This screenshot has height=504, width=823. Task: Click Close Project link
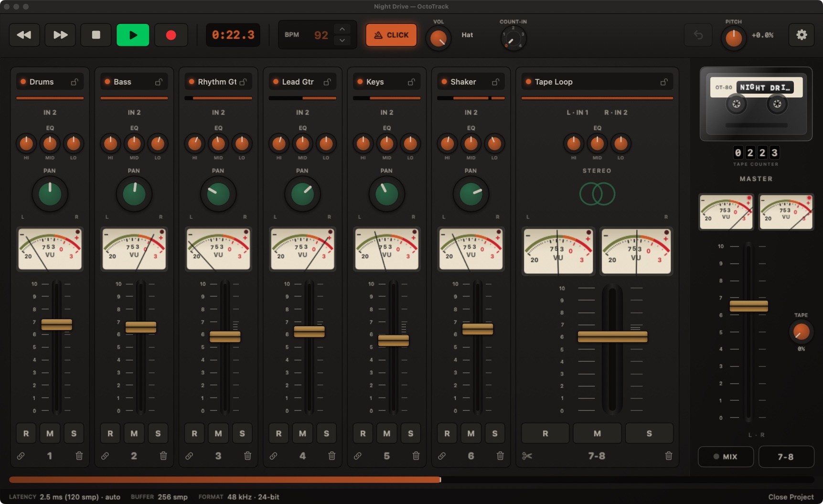pos(791,497)
